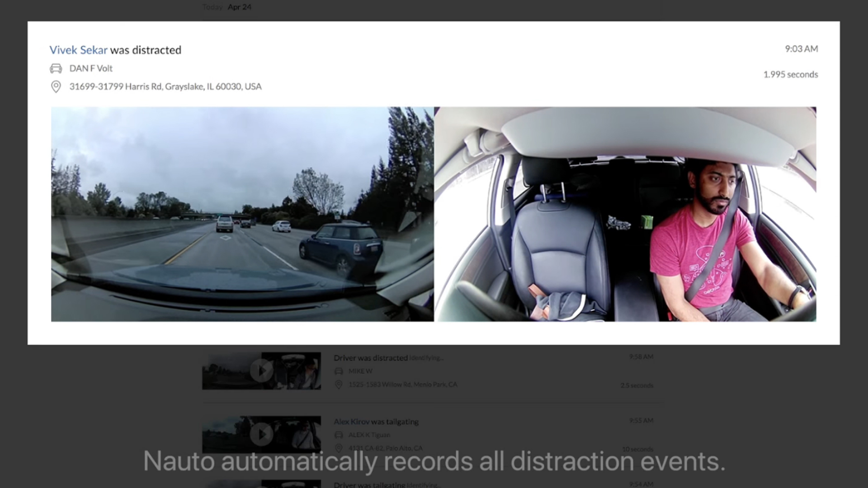Switch to the Today tab
This screenshot has height=488, width=868.
point(212,7)
